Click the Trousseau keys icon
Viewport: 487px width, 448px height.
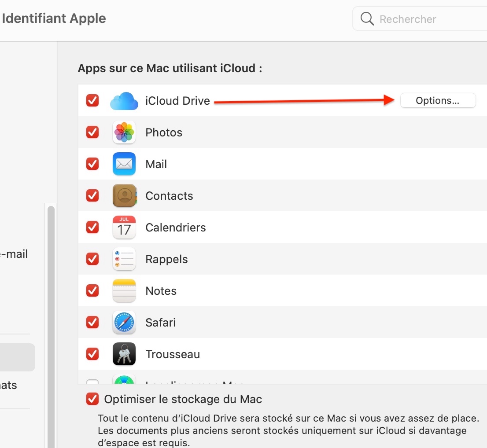tap(124, 354)
